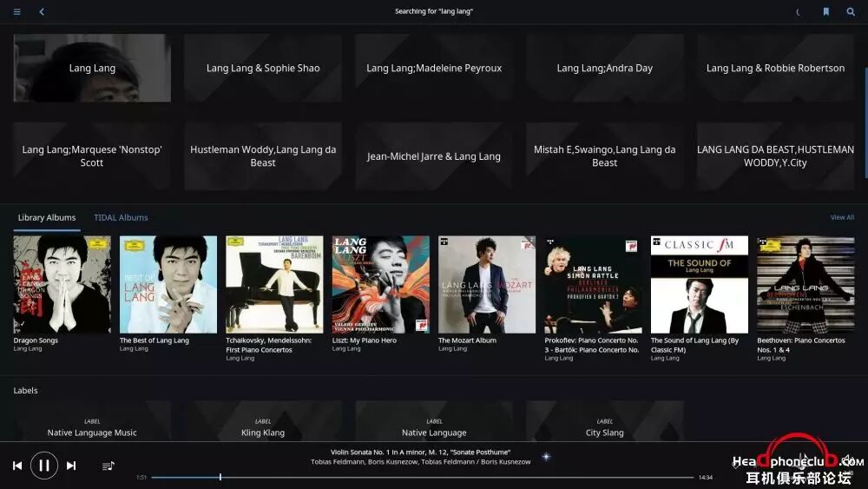Viewport: 868px width, 489px height.
Task: Open the Native Language Music label tile
Action: (x=92, y=421)
